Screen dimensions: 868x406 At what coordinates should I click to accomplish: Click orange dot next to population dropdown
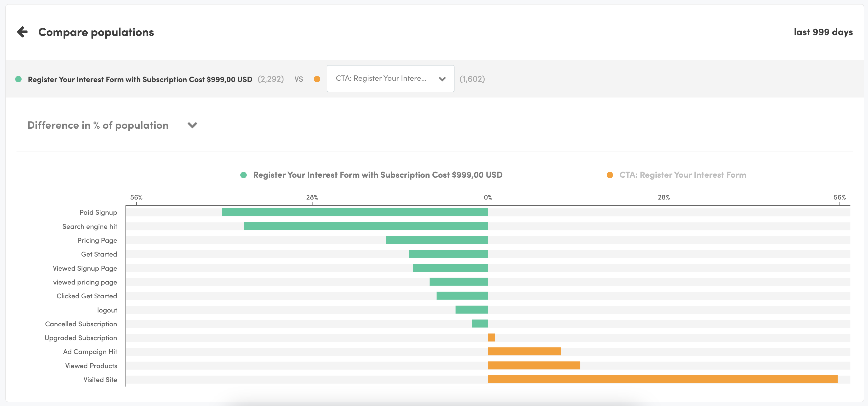point(317,79)
